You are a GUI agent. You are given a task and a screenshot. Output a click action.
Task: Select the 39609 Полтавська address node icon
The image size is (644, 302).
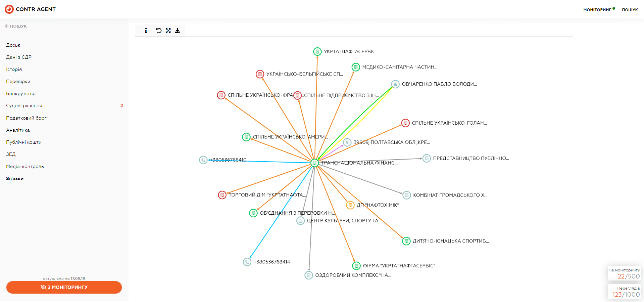pyautogui.click(x=347, y=142)
